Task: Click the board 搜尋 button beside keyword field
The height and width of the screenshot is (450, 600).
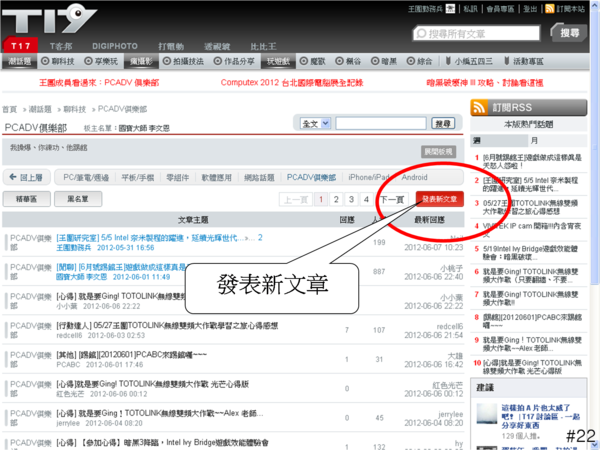Action: tap(443, 123)
